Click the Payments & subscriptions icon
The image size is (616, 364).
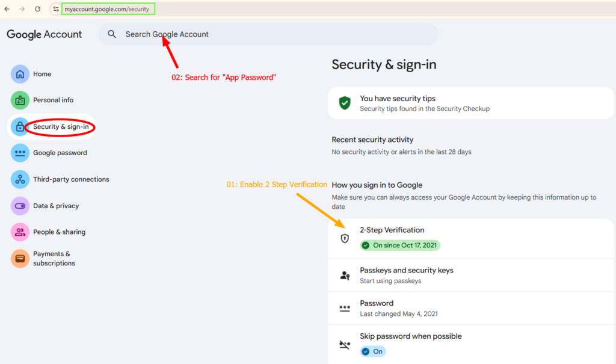[x=20, y=259]
